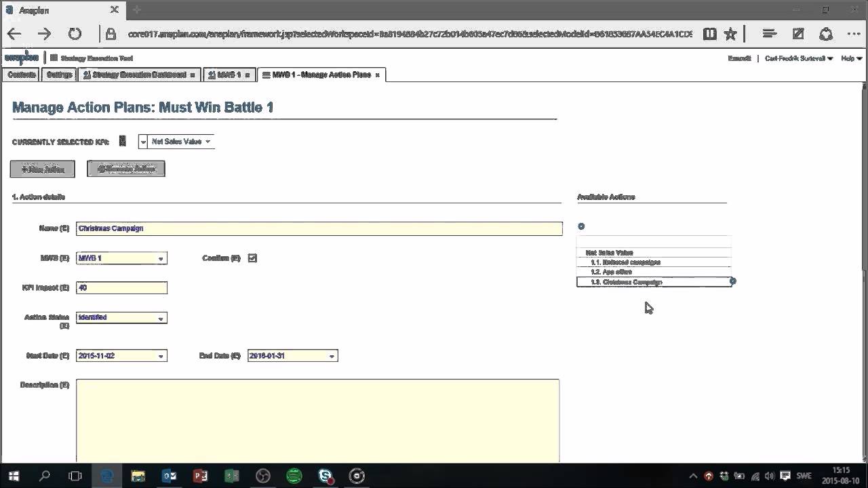Click link left of user name
This screenshot has width=868, height=488.
coord(739,59)
